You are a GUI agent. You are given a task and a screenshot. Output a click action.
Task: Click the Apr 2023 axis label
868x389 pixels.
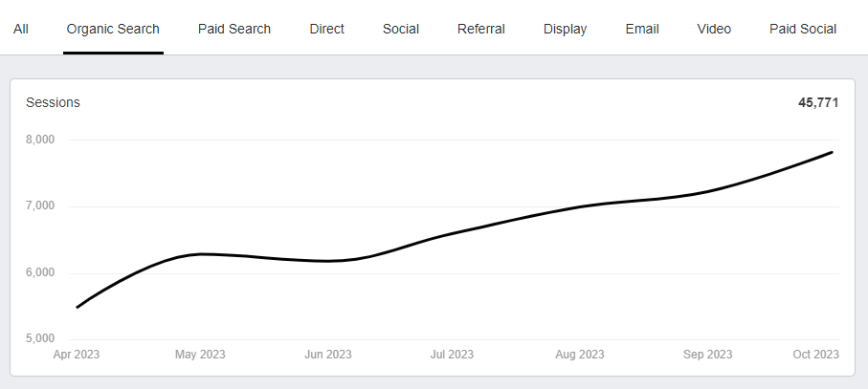pyautogui.click(x=77, y=355)
